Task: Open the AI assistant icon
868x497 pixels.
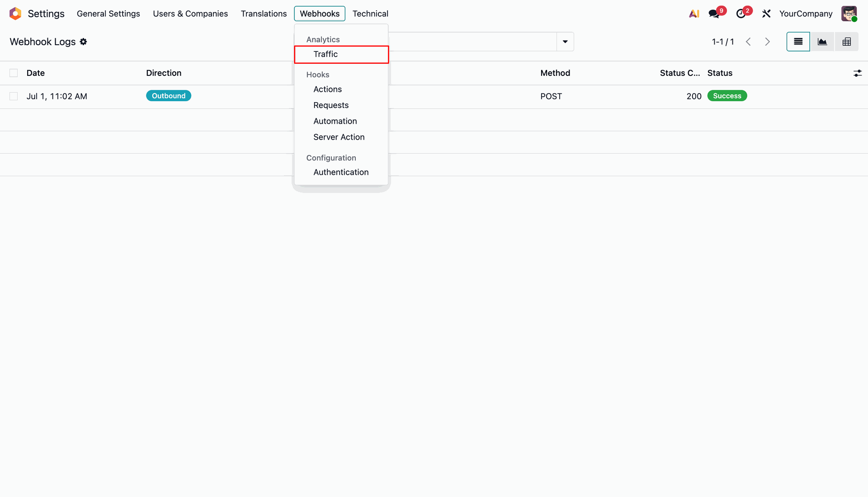Action: point(694,14)
